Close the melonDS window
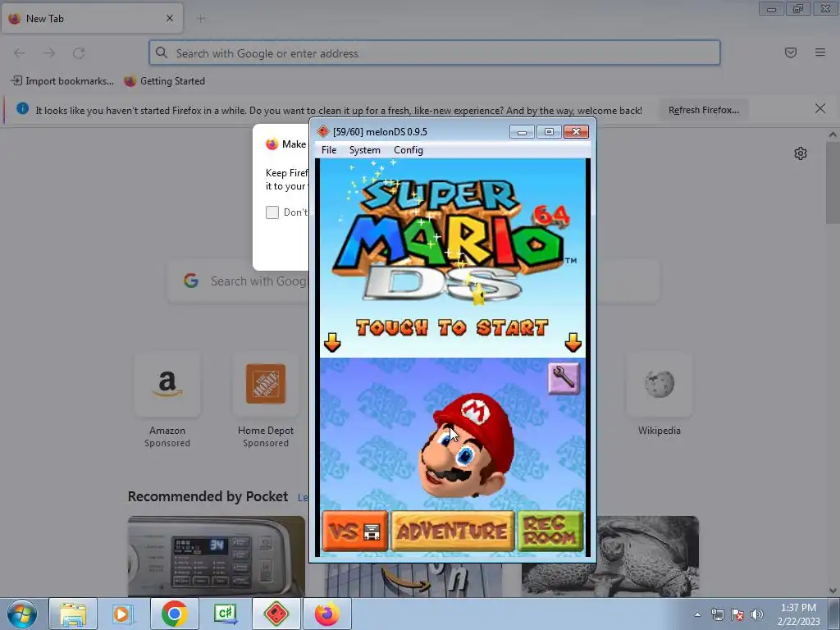This screenshot has height=630, width=840. click(x=576, y=132)
